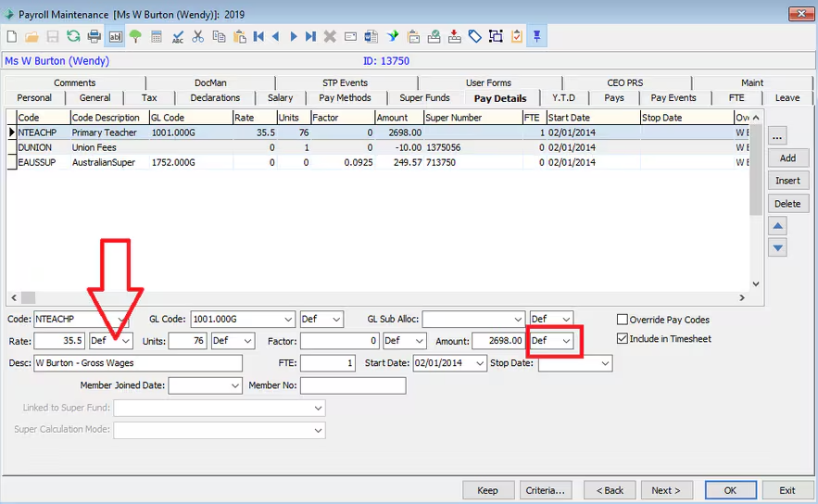Open the Member Joined Date dropdown

point(234,386)
